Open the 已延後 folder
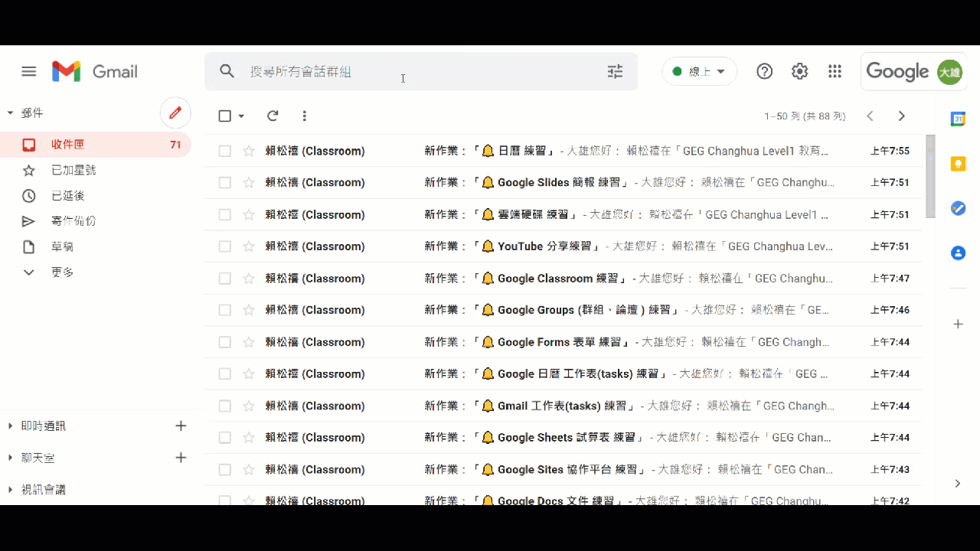980x551 pixels. [96, 196]
